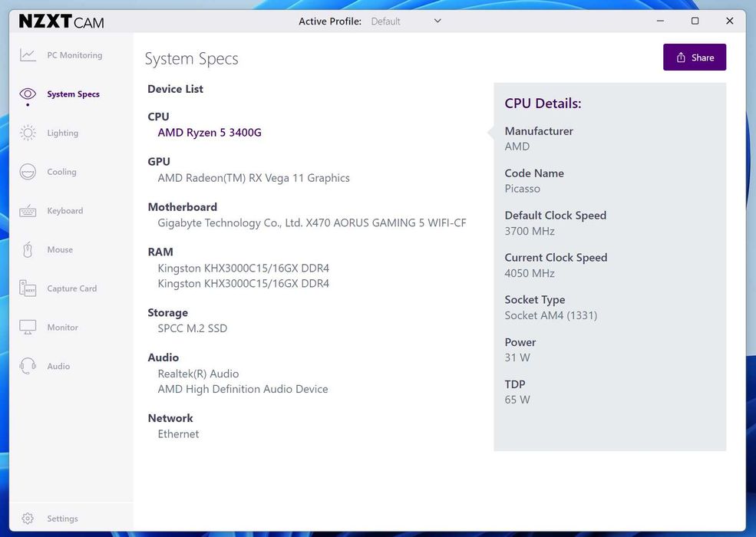Select the Audio headset icon
This screenshot has width=756, height=537.
pos(28,366)
